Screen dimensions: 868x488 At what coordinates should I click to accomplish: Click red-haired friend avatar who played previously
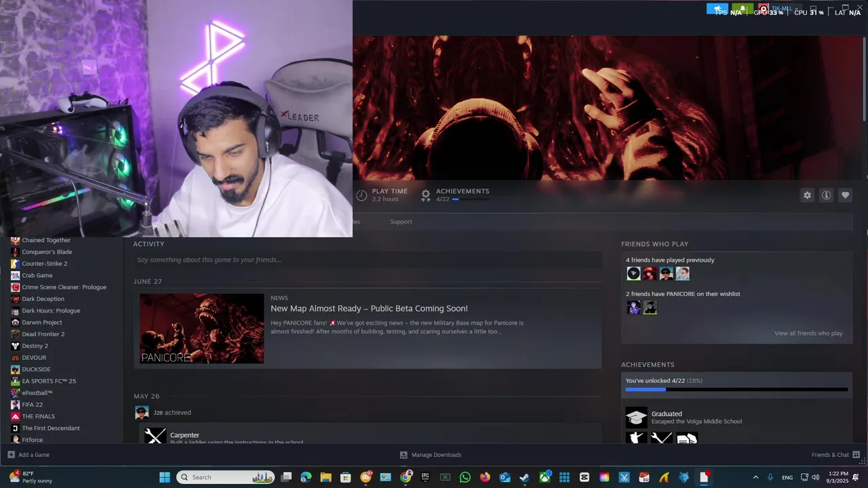(x=650, y=274)
